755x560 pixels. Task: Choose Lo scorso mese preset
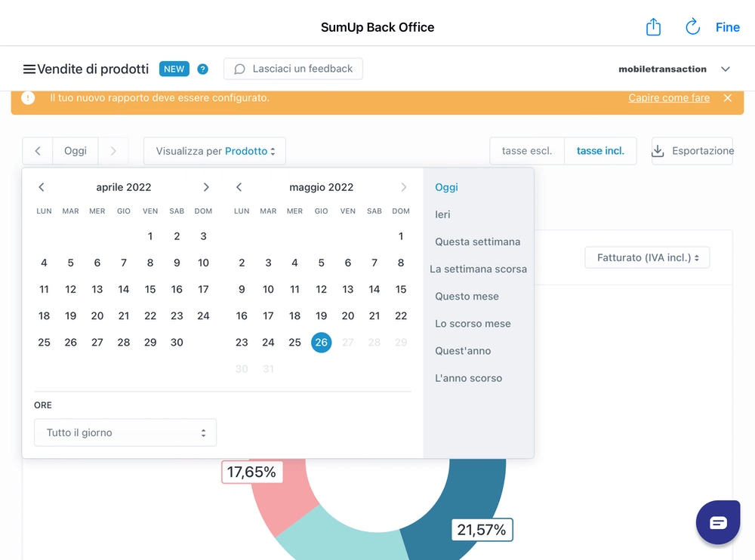(473, 324)
